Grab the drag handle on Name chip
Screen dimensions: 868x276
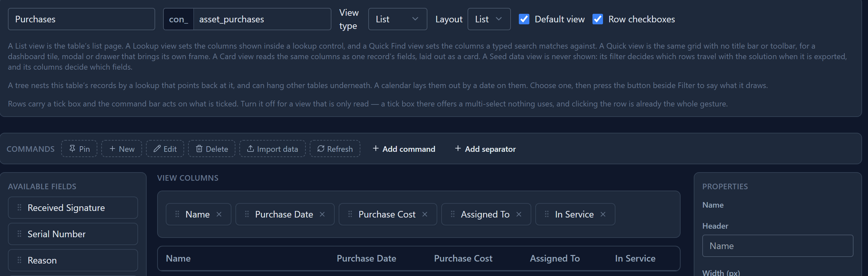[x=177, y=214]
